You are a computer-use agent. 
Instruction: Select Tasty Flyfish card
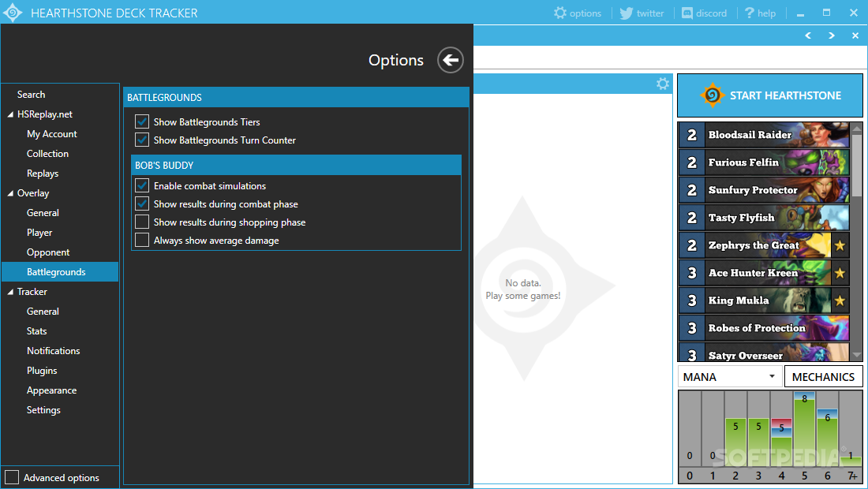[x=764, y=218]
